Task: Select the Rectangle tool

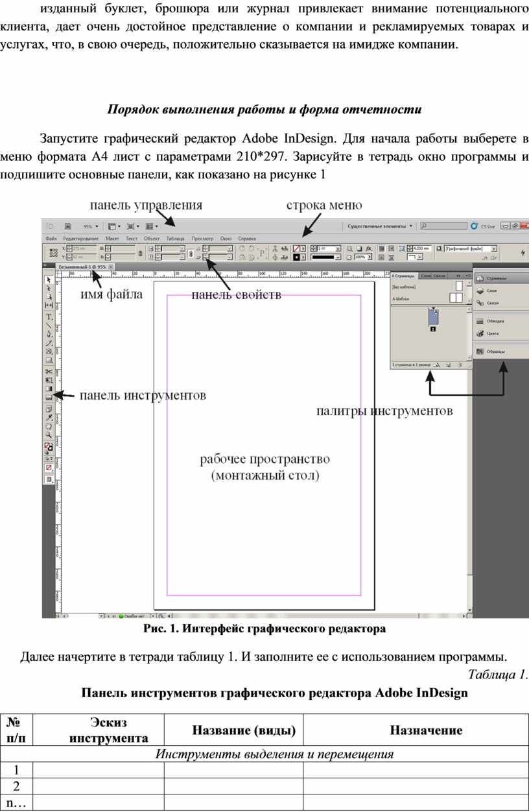Action: (x=49, y=359)
